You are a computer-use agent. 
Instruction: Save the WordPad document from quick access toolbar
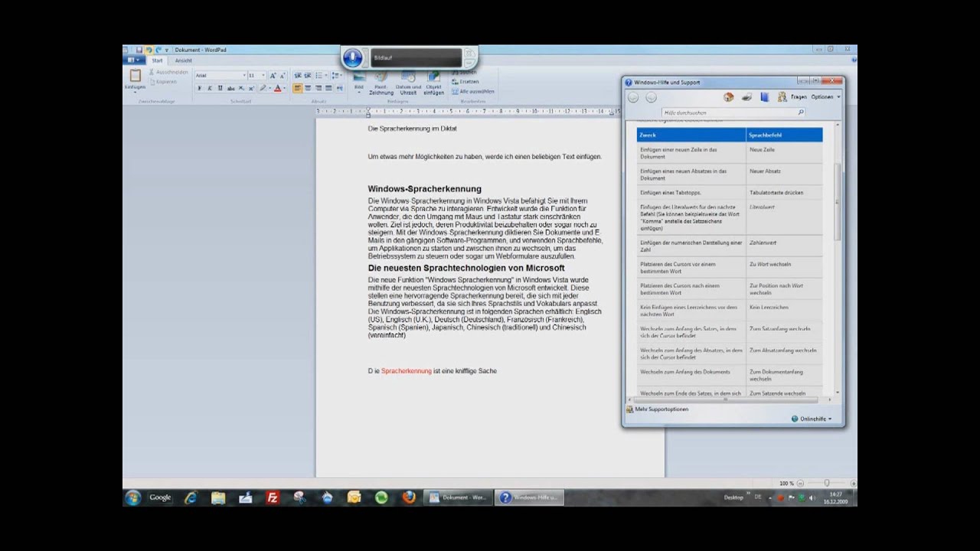coord(139,50)
